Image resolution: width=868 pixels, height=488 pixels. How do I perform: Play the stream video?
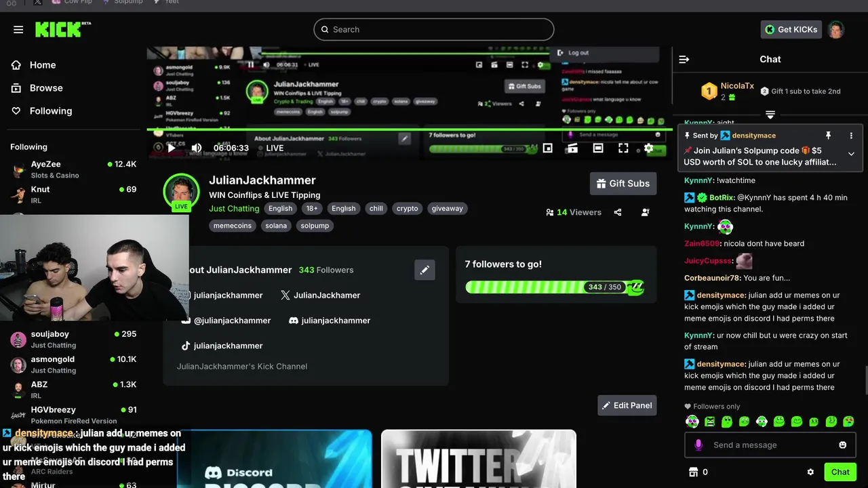coord(171,148)
